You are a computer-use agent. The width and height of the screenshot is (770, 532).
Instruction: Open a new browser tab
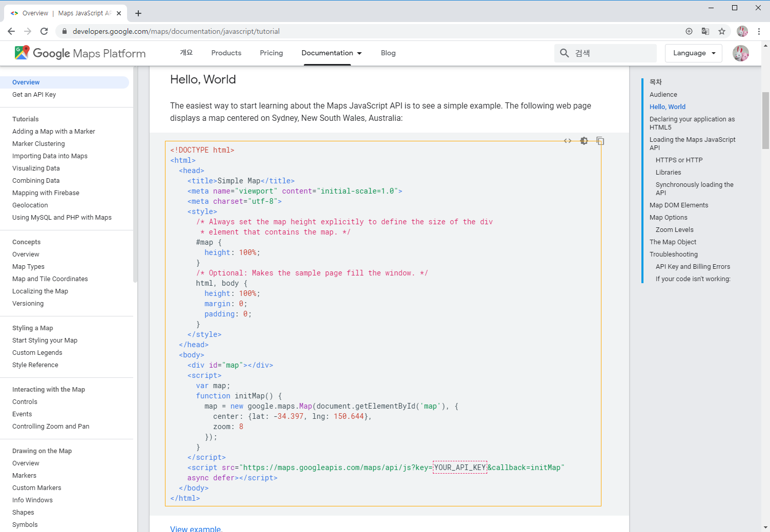(138, 13)
